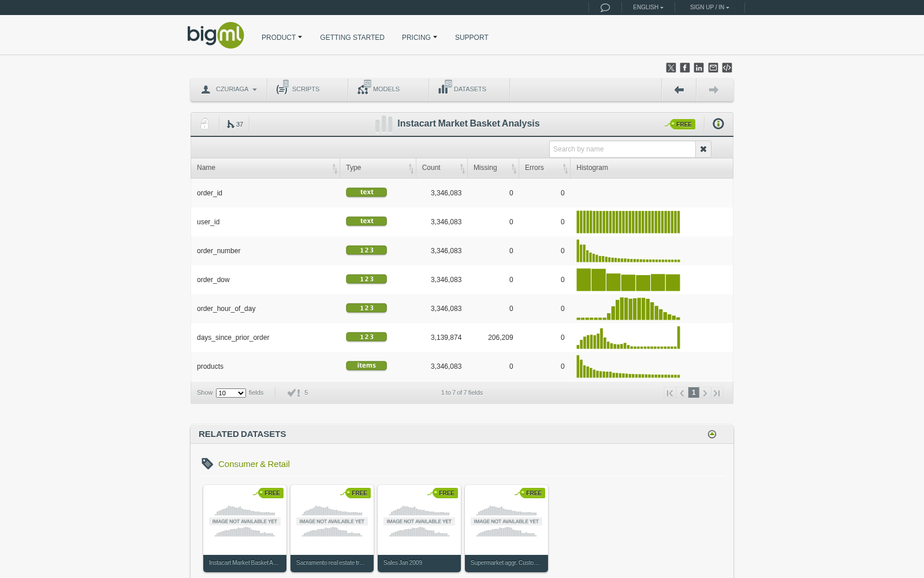The width and height of the screenshot is (924, 578).
Task: Open SUPPORT menu item
Action: click(472, 38)
